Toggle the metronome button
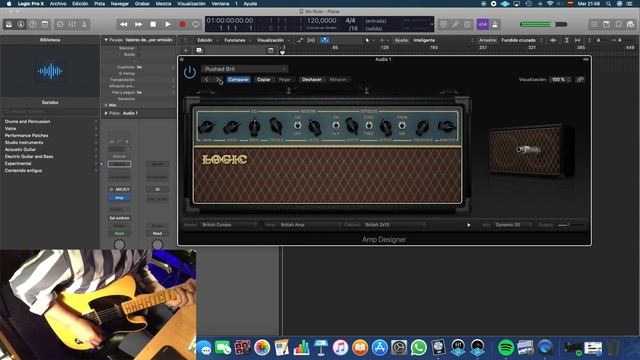 (x=495, y=24)
